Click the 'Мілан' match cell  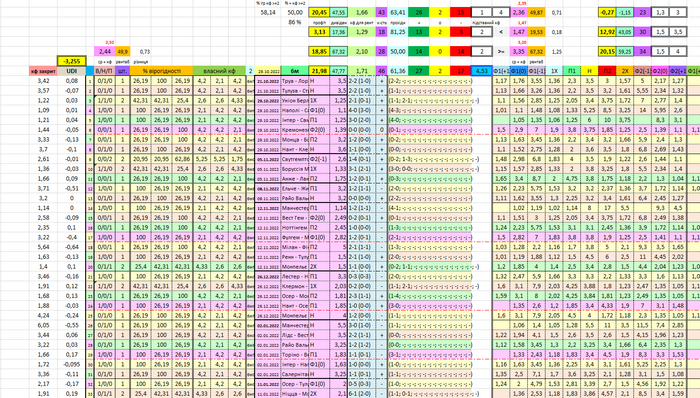(x=295, y=247)
